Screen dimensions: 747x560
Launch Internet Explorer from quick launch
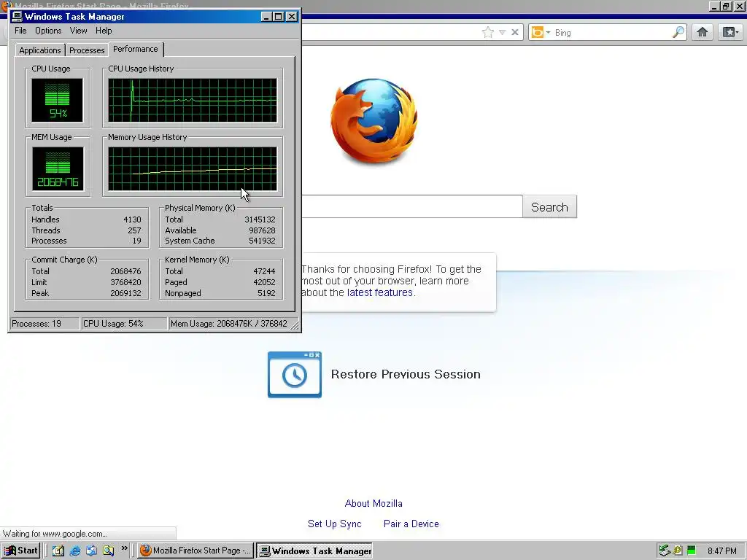point(75,551)
